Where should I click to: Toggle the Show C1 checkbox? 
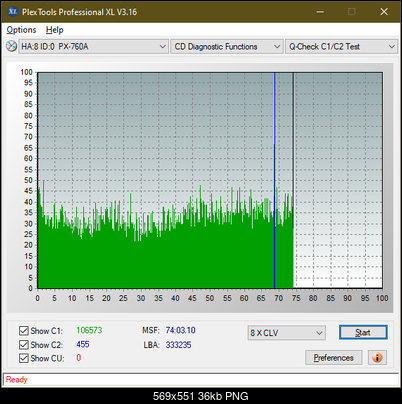pos(24,331)
